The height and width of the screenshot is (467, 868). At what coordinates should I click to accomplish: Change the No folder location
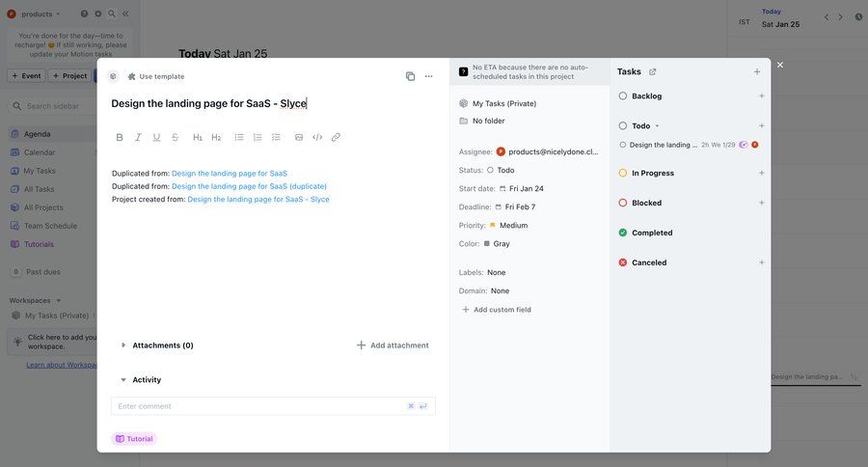(x=482, y=121)
